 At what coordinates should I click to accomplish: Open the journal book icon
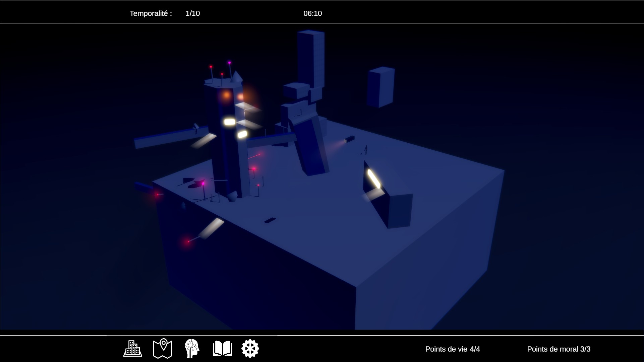pyautogui.click(x=222, y=349)
